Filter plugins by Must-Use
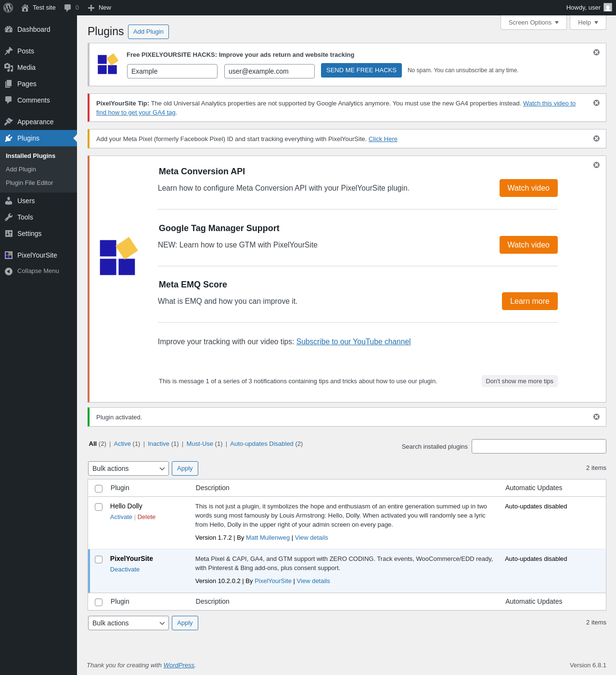Viewport: 616px width, 675px height. 200,444
